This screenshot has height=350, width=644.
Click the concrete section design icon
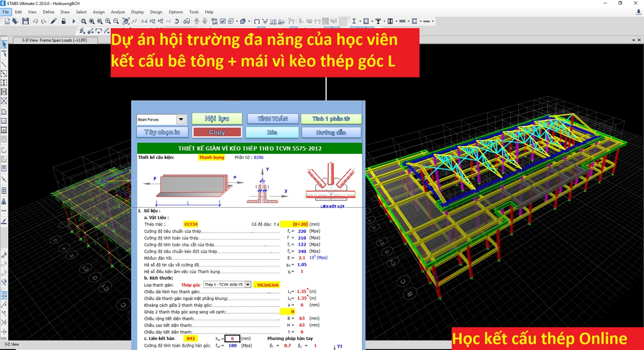[366, 21]
